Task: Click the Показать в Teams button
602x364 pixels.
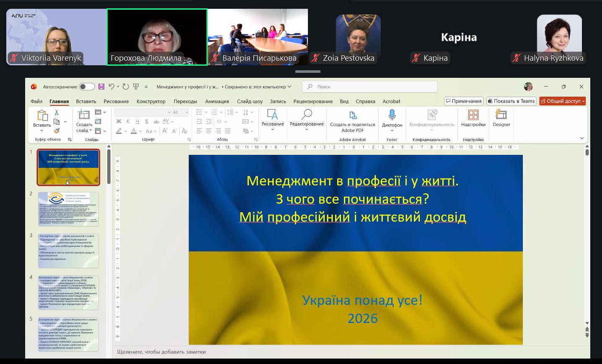Action: (512, 101)
